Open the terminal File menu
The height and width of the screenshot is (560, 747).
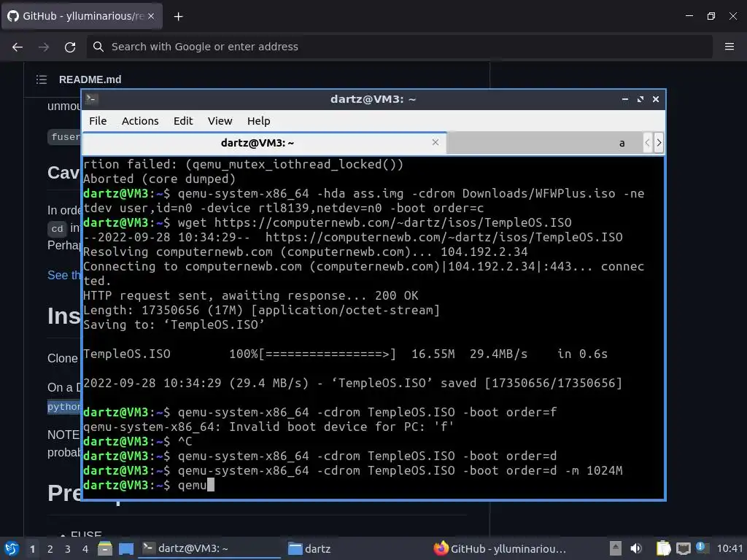[x=98, y=121]
